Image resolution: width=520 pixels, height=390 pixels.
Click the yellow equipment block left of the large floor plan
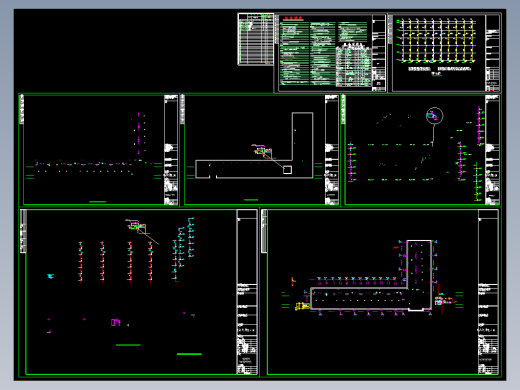[302, 306]
